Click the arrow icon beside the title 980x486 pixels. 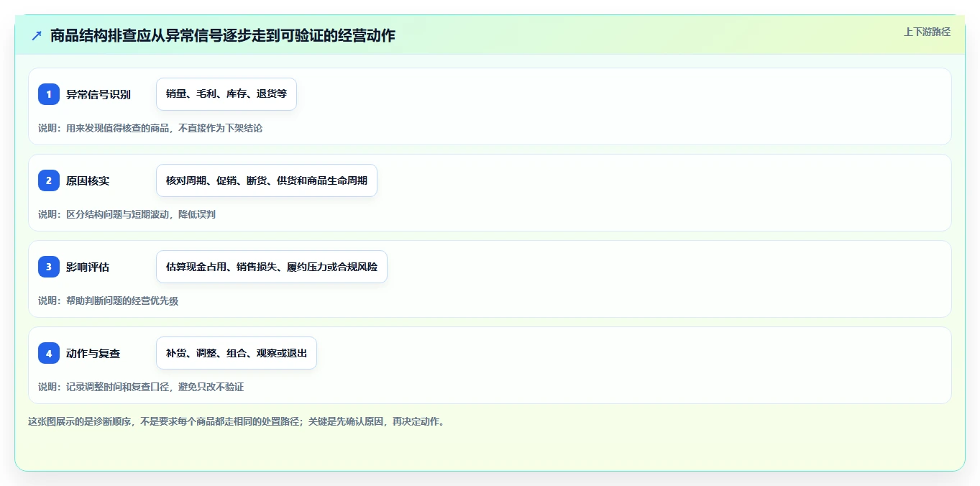coord(37,35)
